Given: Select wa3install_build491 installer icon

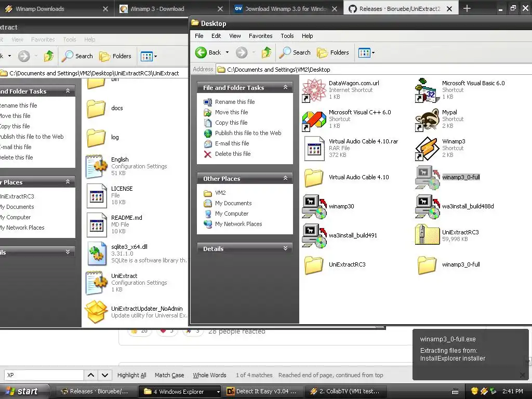Looking at the screenshot, I should pyautogui.click(x=314, y=235).
